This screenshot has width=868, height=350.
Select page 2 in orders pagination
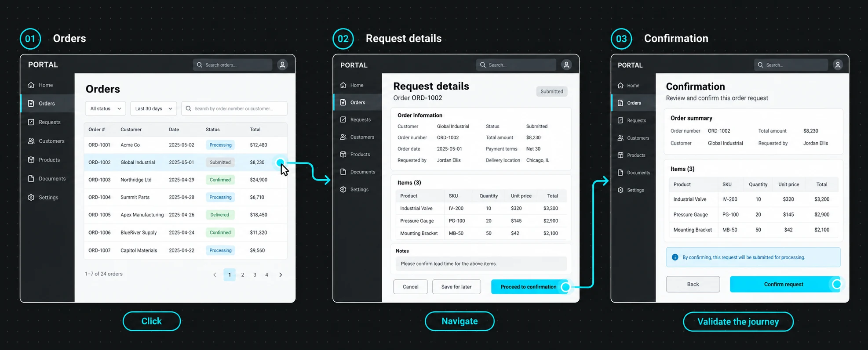click(x=243, y=275)
